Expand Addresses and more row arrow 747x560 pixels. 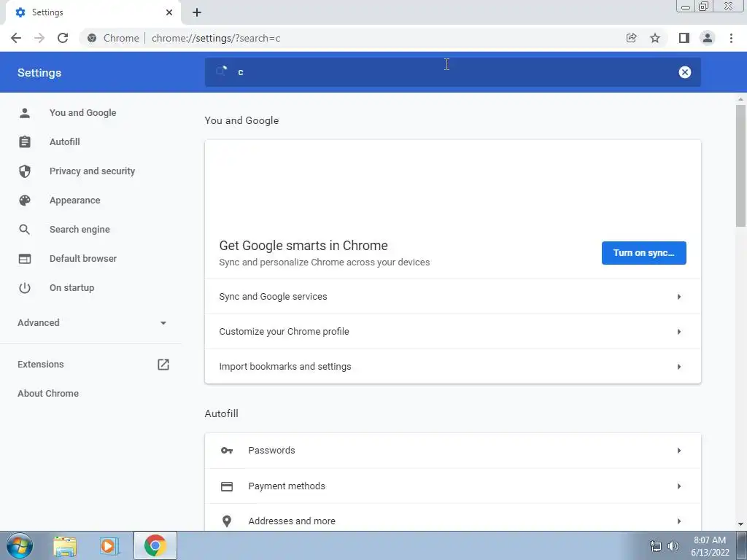[x=679, y=521]
